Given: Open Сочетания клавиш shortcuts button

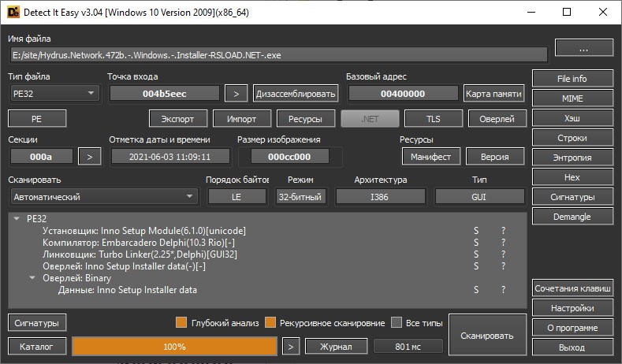Looking at the screenshot, I should pos(572,288).
